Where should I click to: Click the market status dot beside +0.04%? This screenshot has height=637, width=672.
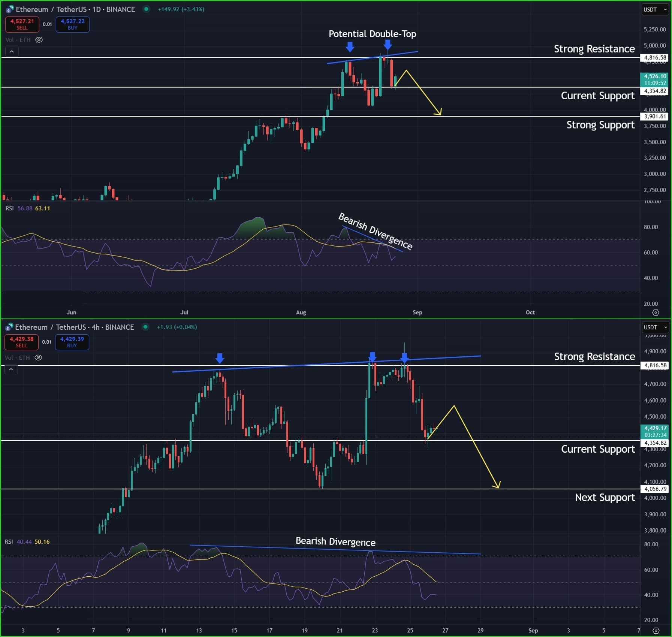coord(145,327)
